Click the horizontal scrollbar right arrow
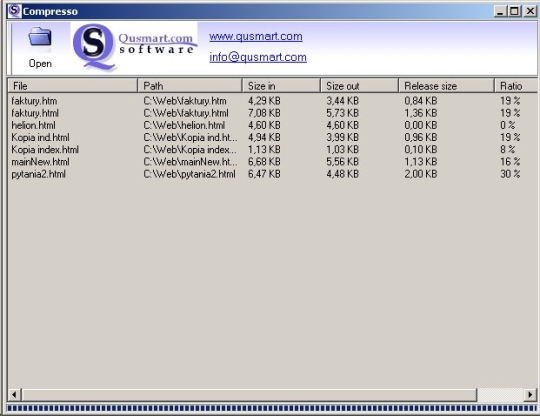 530,395
